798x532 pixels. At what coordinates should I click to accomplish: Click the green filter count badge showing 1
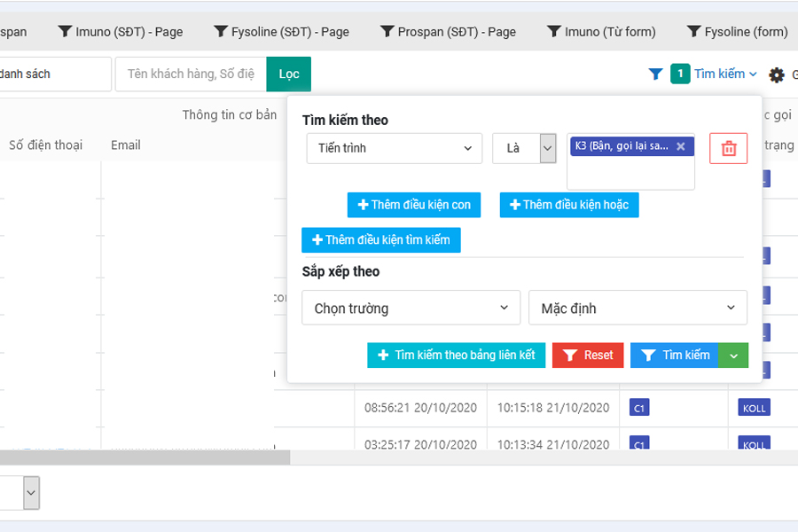click(680, 74)
